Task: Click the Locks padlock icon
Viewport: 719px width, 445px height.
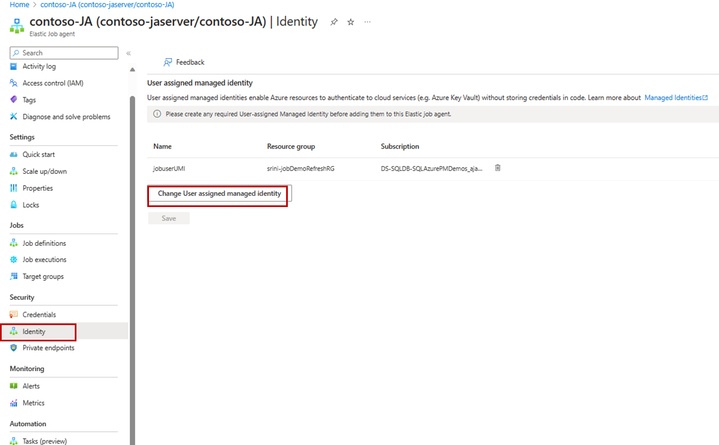Action: point(14,205)
